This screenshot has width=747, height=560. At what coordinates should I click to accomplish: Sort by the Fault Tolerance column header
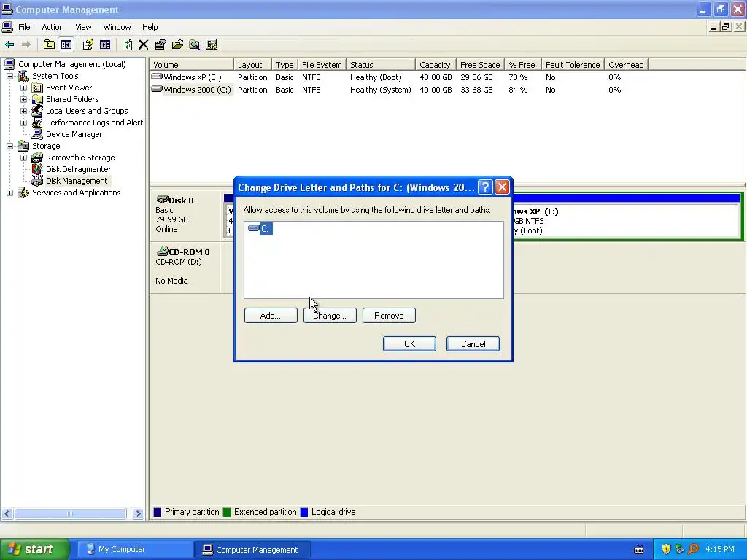coord(573,65)
